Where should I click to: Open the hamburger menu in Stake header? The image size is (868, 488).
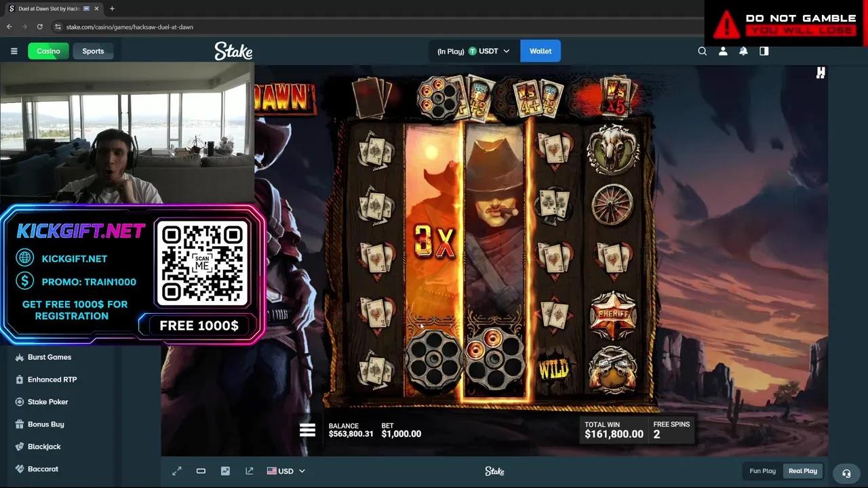(x=14, y=51)
